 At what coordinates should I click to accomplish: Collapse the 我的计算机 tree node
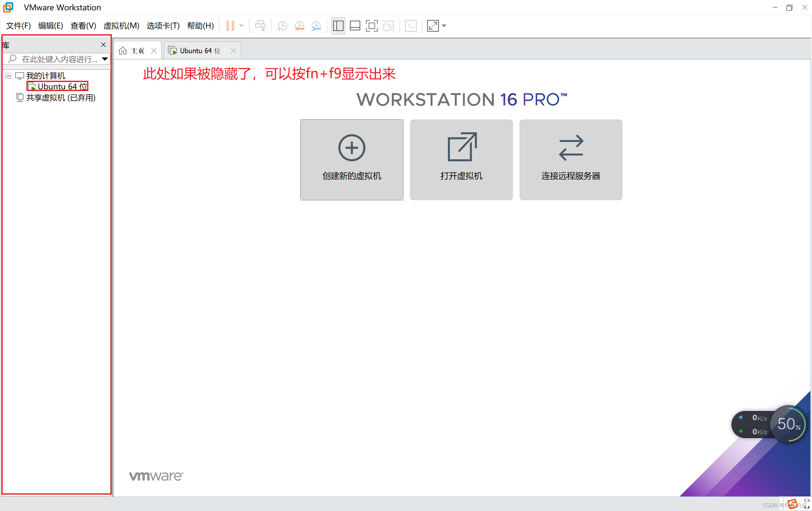click(8, 75)
